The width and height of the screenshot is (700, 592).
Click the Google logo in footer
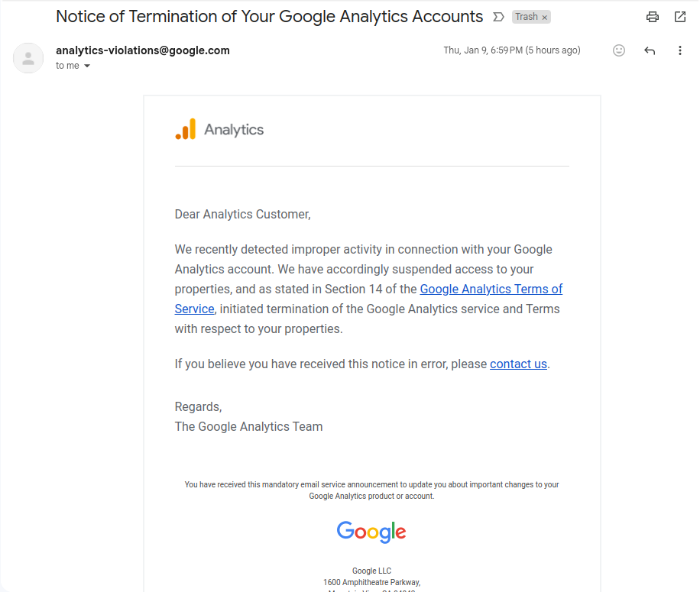[x=371, y=532]
